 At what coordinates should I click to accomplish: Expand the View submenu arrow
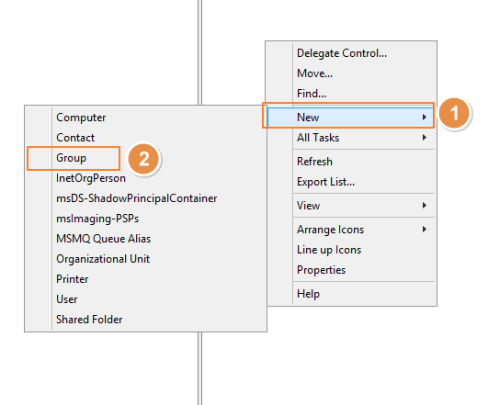tap(424, 205)
